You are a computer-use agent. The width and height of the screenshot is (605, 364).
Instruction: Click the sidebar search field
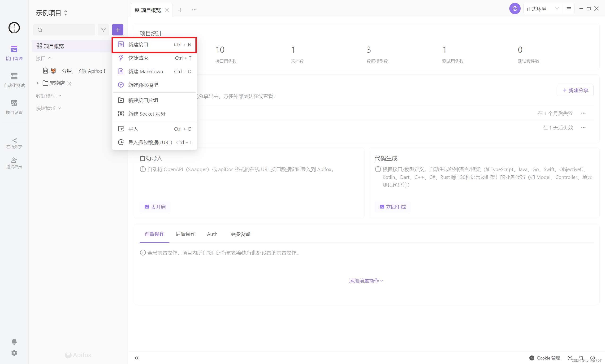coord(64,30)
